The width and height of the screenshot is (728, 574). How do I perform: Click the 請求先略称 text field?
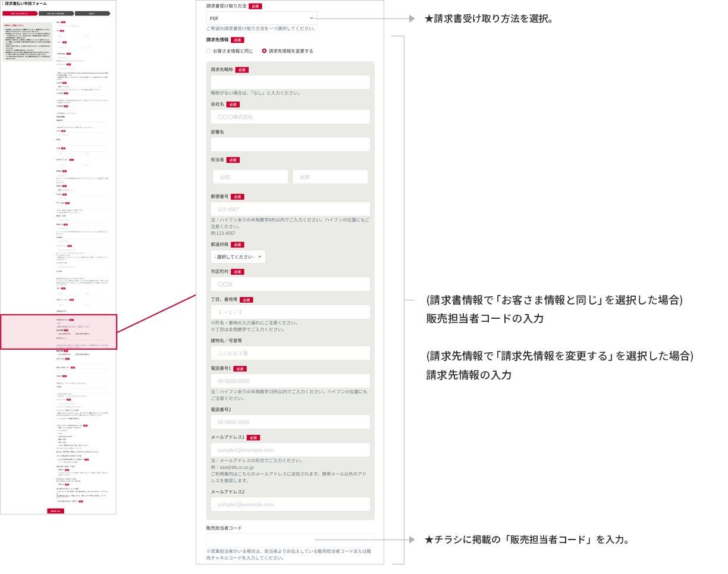[x=290, y=82]
